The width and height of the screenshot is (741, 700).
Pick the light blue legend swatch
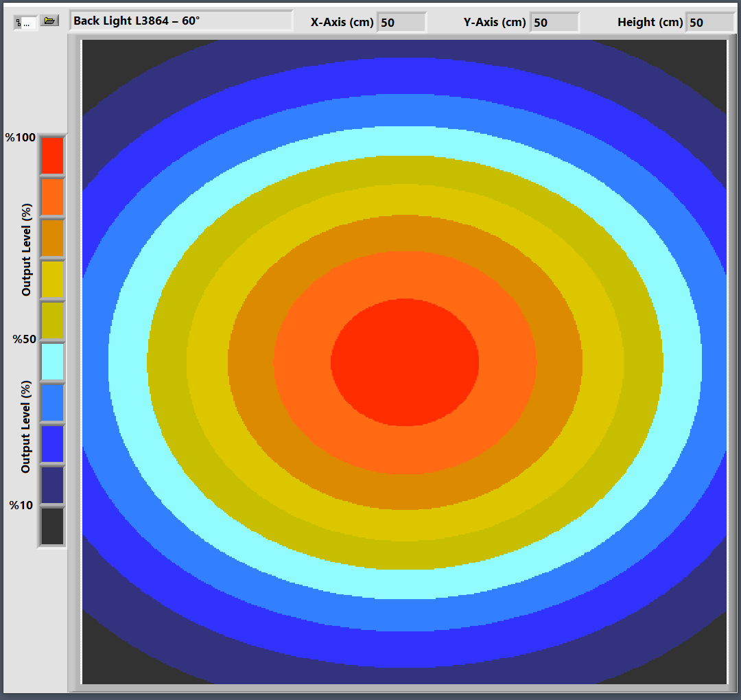pyautogui.click(x=52, y=403)
